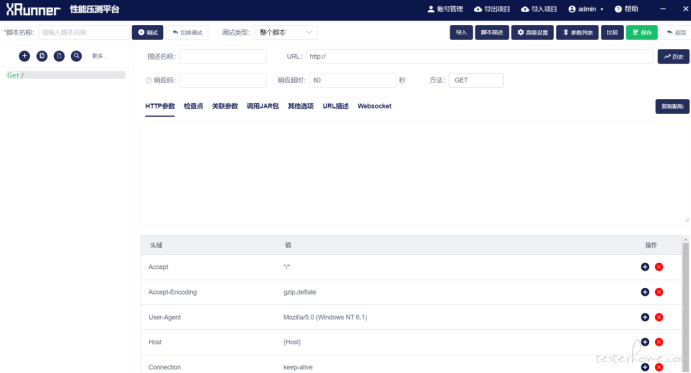
Task: Click inside the HTTP parameters text area
Action: tap(415, 174)
